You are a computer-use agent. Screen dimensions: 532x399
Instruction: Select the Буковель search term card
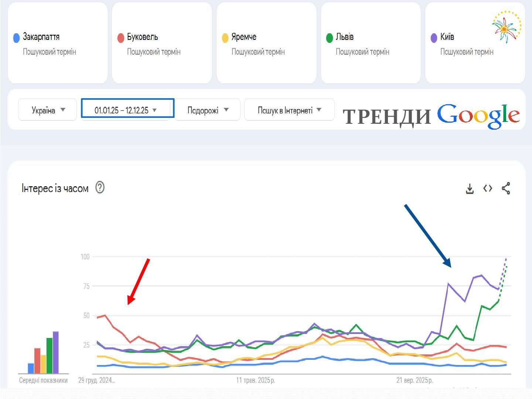162,43
